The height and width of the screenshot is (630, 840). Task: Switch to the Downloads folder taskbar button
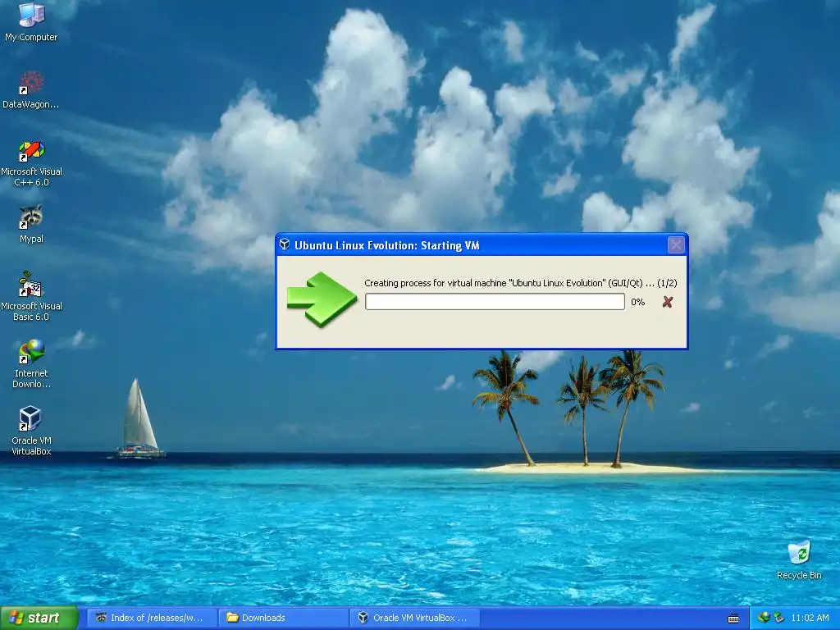point(283,618)
